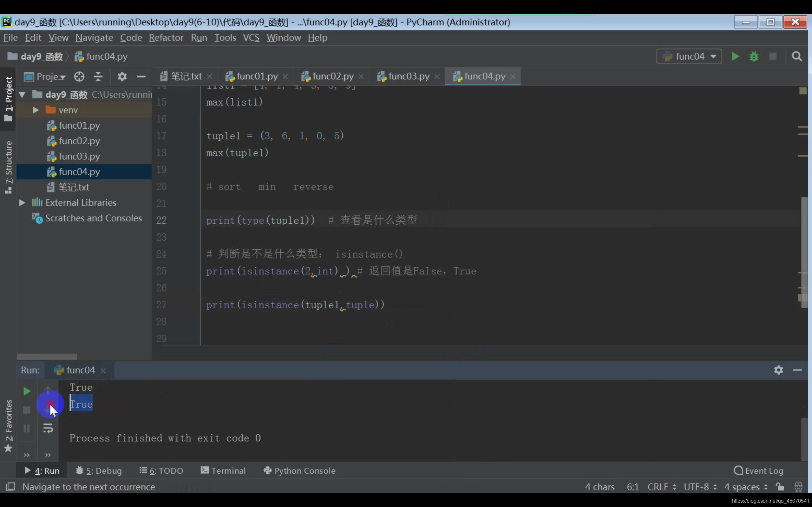Viewport: 812px width, 507px height.
Task: Open Search Everywhere magnifier icon
Action: (796, 56)
